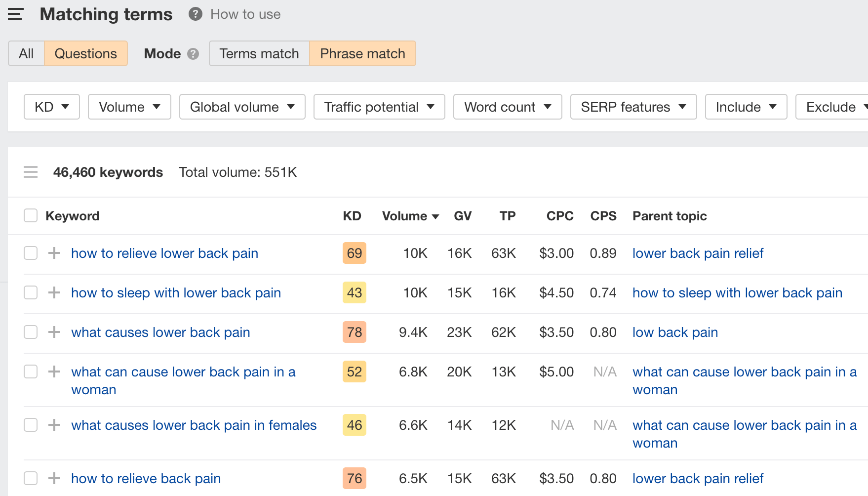
Task: Click the plus icon beside 'how to relieve back pain'
Action: [x=54, y=478]
